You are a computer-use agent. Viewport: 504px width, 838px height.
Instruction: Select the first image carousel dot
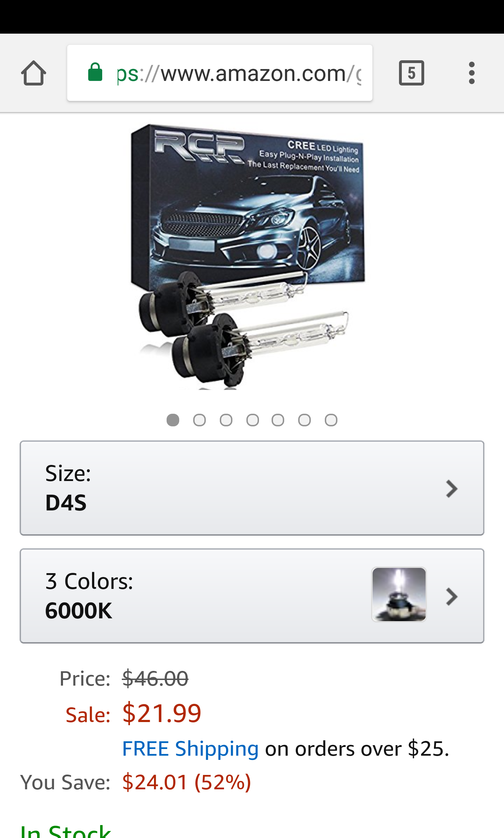point(173,420)
